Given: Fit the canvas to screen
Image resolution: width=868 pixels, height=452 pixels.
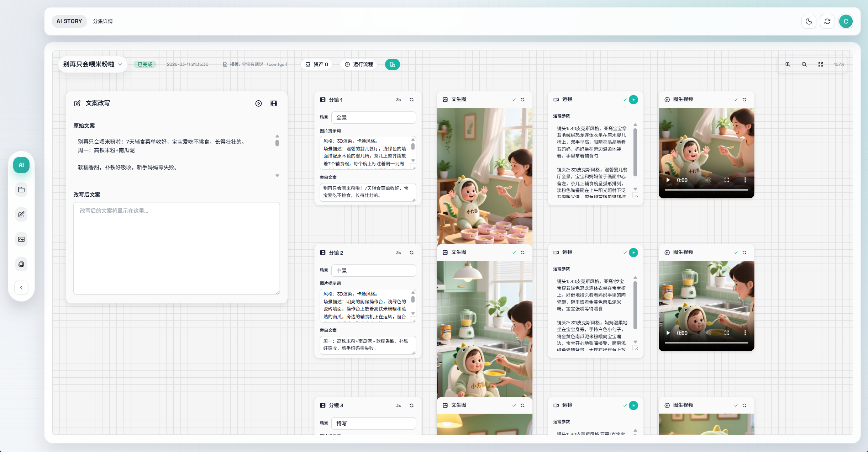Looking at the screenshot, I should coord(821,64).
